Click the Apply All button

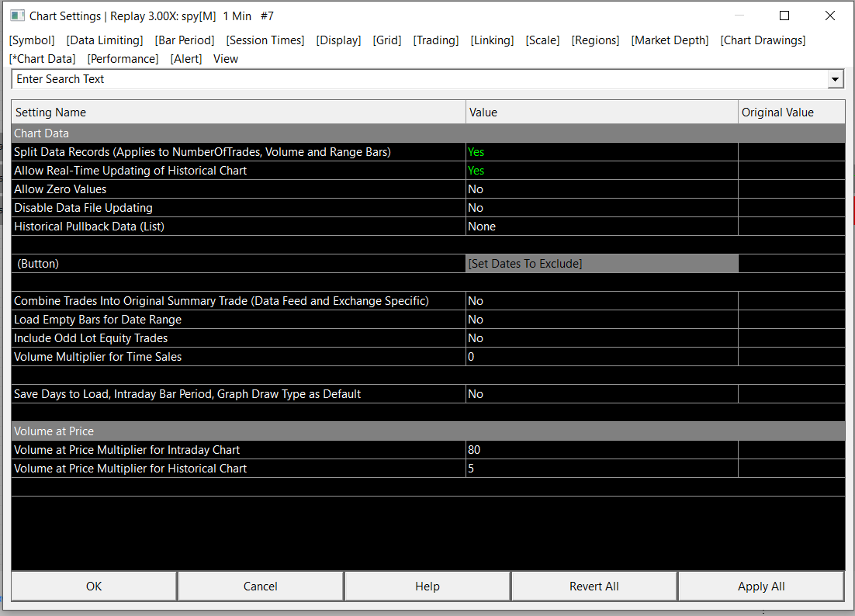tap(761, 587)
